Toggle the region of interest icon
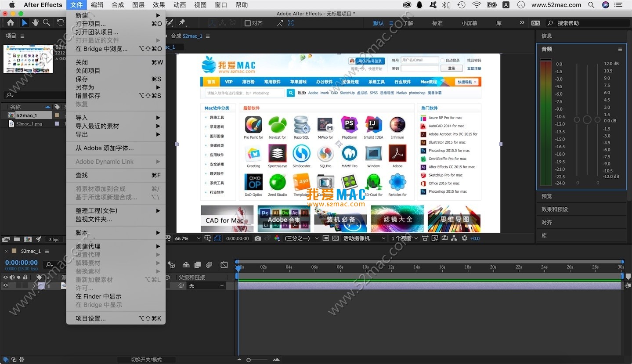Screen dimensions: 632x364 [x=325, y=238]
